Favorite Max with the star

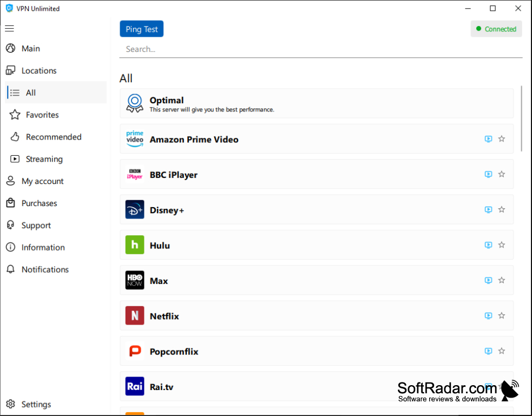coord(502,280)
